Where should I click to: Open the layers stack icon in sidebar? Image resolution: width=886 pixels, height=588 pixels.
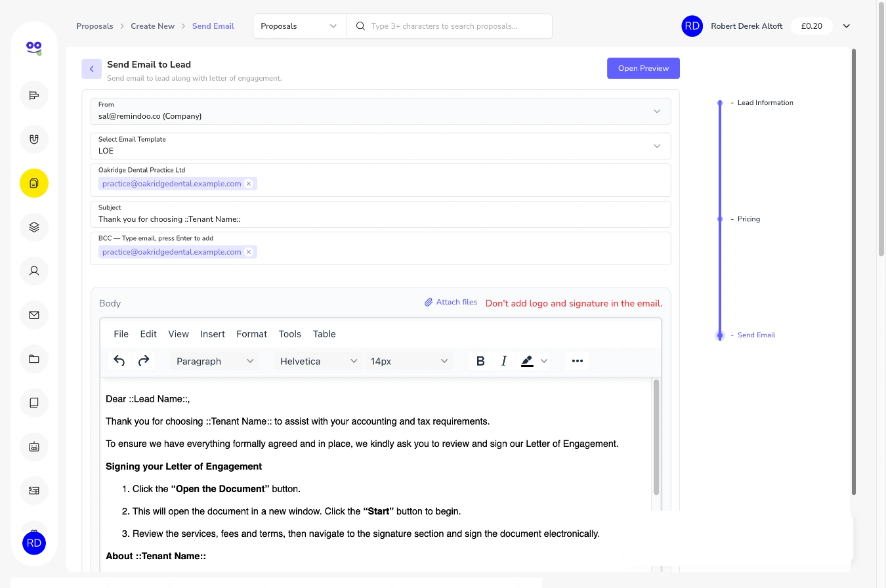(x=34, y=227)
